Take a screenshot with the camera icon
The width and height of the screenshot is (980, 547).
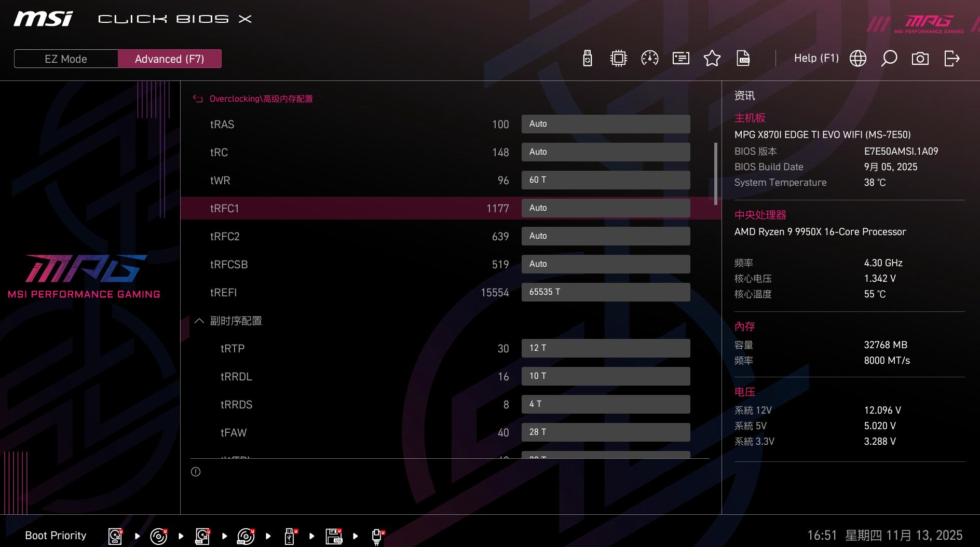pyautogui.click(x=920, y=58)
